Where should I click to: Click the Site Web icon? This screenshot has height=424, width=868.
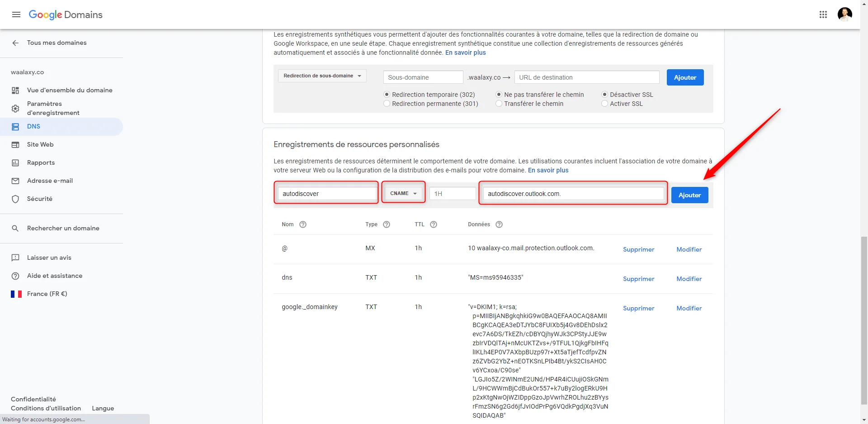click(15, 145)
